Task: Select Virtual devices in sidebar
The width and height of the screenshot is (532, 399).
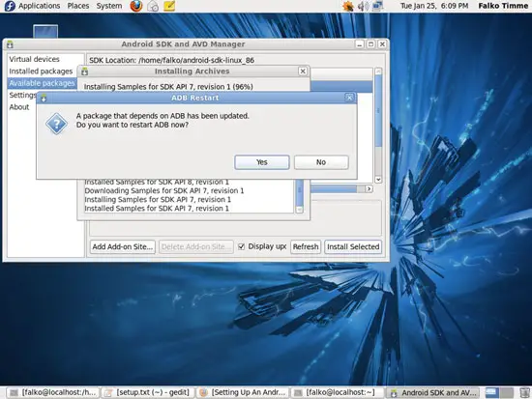Action: 34,59
